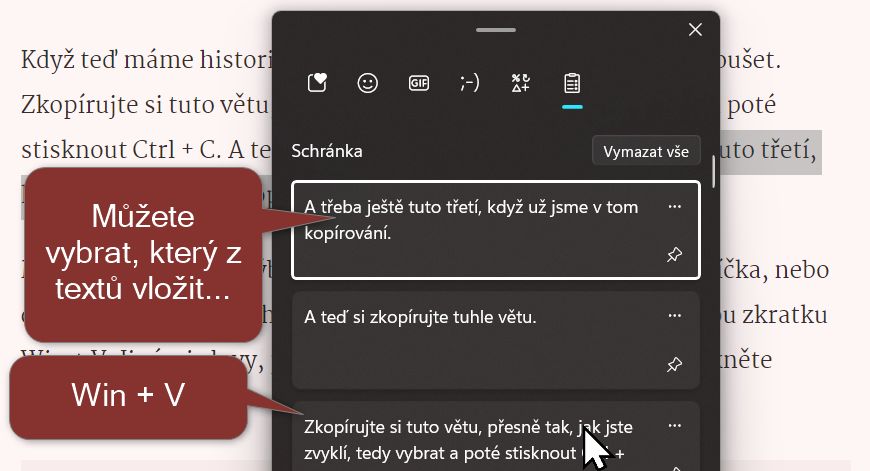Select the clipboard history tab
Screen dimensions: 870x471
(x=572, y=83)
